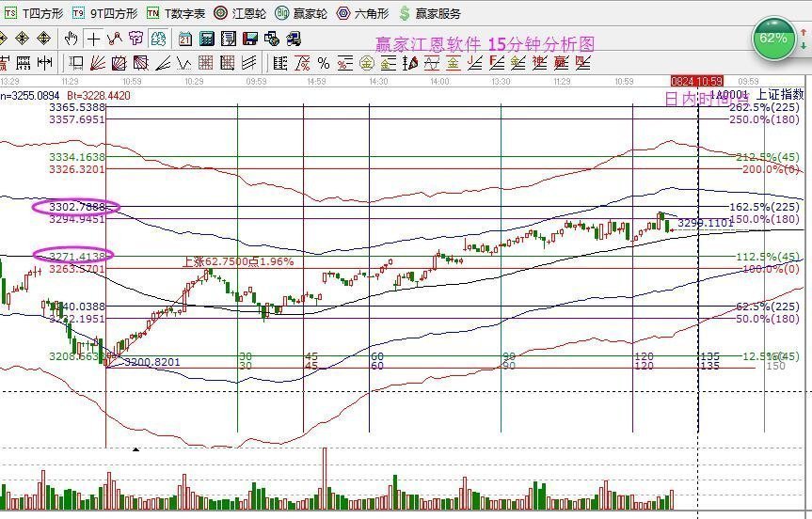
Task: Click the 262.5%(225) level label
Action: pos(764,107)
